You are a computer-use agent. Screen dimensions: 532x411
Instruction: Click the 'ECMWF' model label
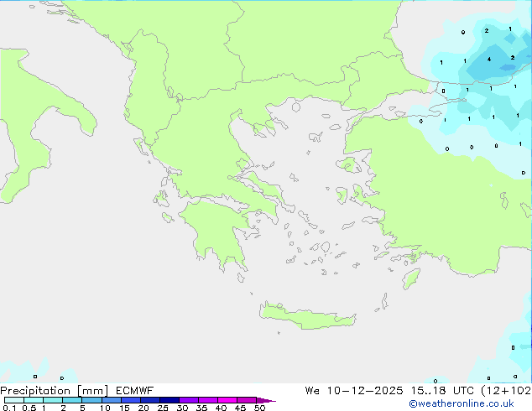pyautogui.click(x=134, y=391)
